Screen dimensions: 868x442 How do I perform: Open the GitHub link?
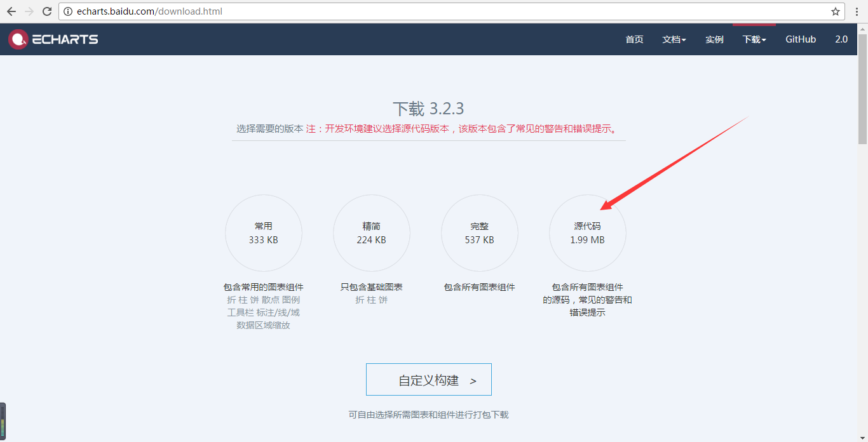801,39
